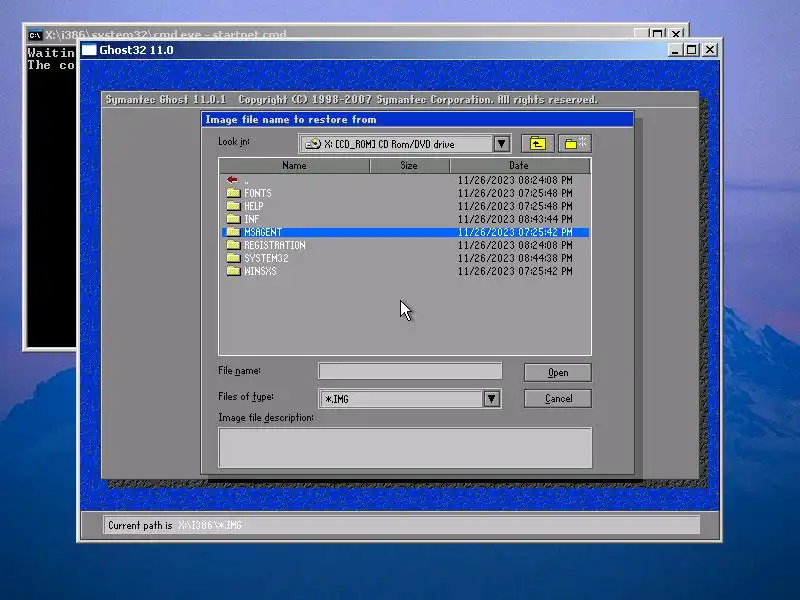Viewport: 800px width, 600px height.
Task: Click the SYSTEM32 folder name
Action: click(266, 258)
